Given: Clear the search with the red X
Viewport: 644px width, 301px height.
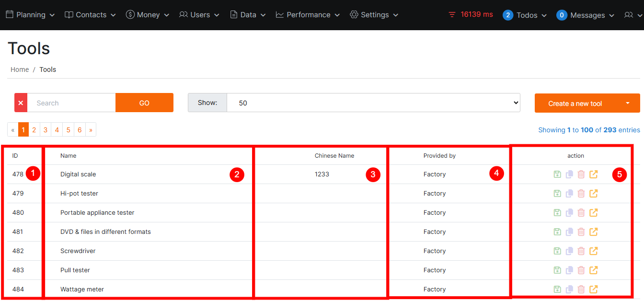Looking at the screenshot, I should [21, 103].
